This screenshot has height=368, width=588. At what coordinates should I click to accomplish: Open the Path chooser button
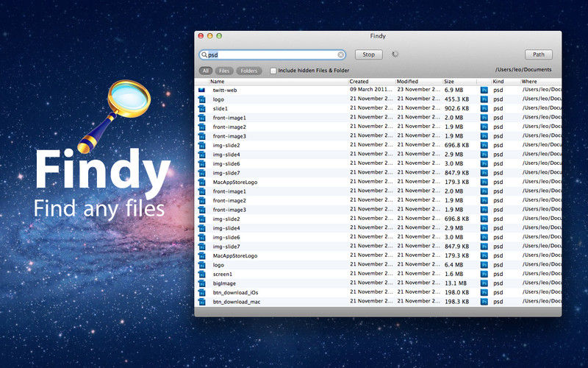pos(539,54)
